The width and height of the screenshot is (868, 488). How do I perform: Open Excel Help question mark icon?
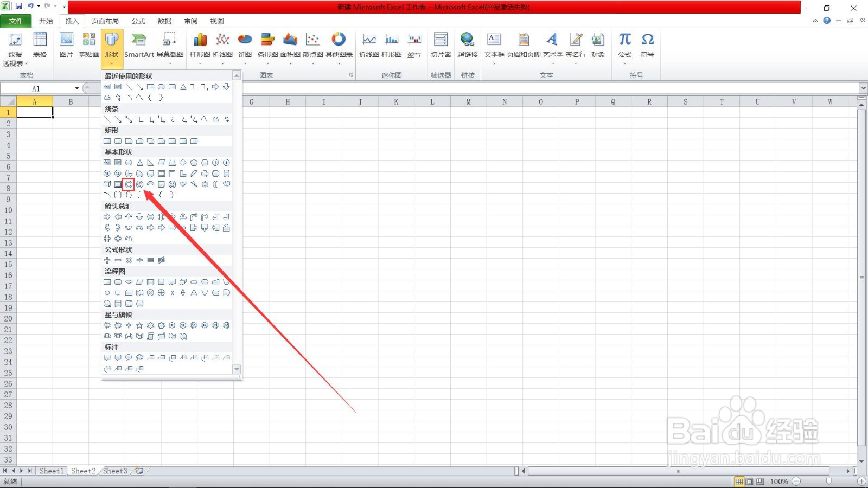(827, 21)
